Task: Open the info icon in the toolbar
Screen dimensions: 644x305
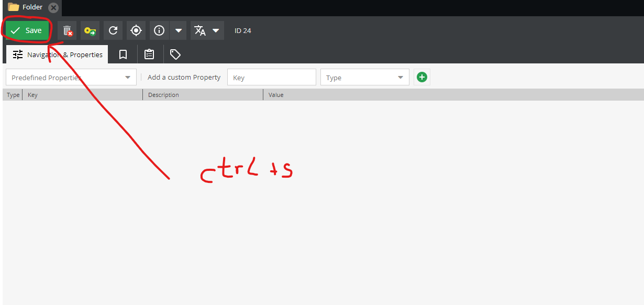Action: [159, 30]
